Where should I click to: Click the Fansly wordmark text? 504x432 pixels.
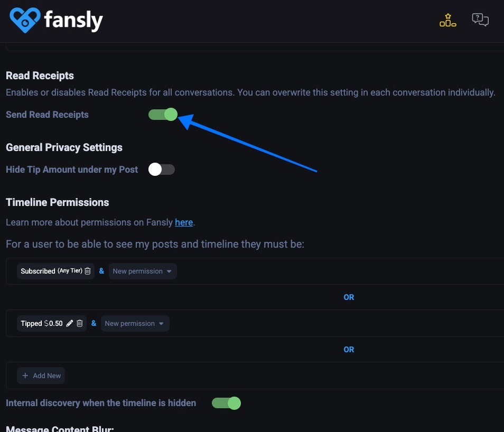73,21
